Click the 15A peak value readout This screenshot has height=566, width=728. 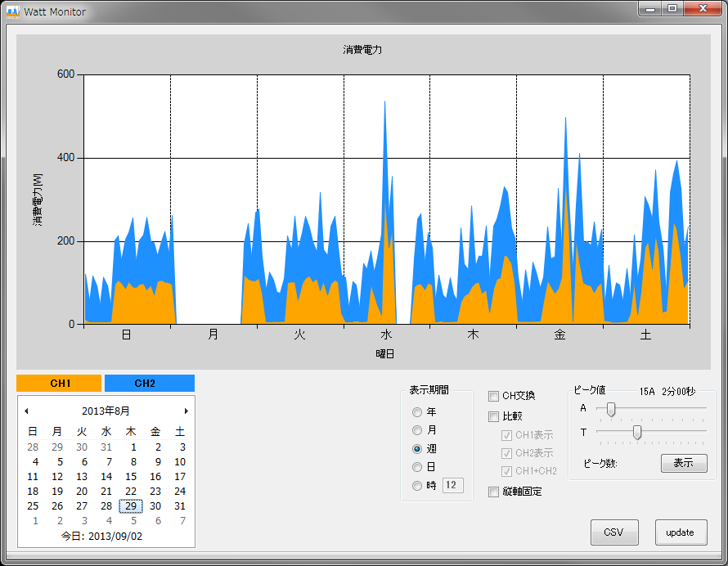647,392
